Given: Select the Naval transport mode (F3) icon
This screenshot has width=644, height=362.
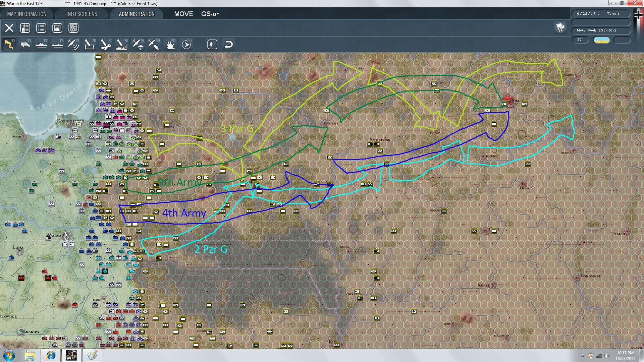Looking at the screenshot, I should (41, 44).
